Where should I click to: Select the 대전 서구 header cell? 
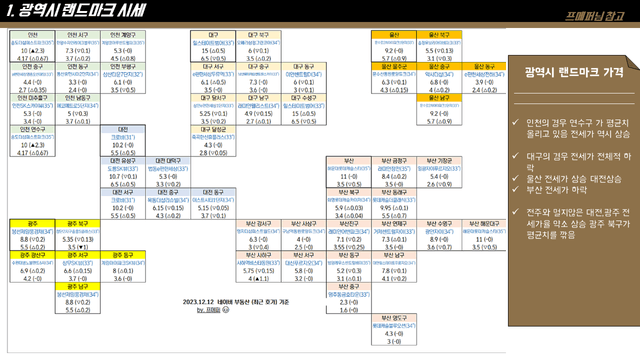point(123,192)
